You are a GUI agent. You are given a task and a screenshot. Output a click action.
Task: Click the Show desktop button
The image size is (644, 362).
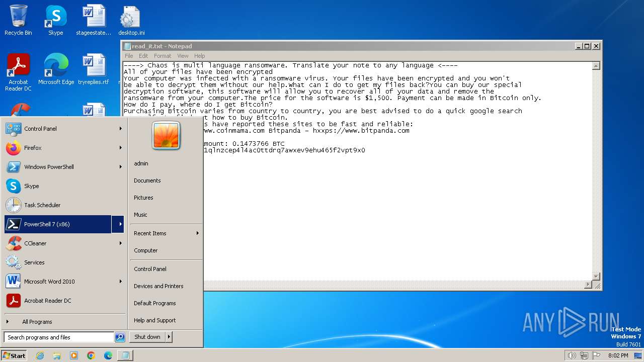point(639,355)
